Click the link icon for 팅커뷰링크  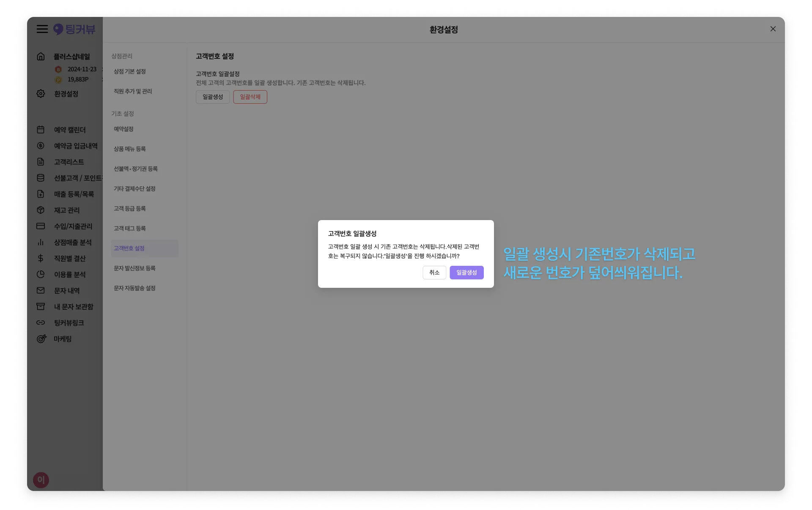[41, 323]
